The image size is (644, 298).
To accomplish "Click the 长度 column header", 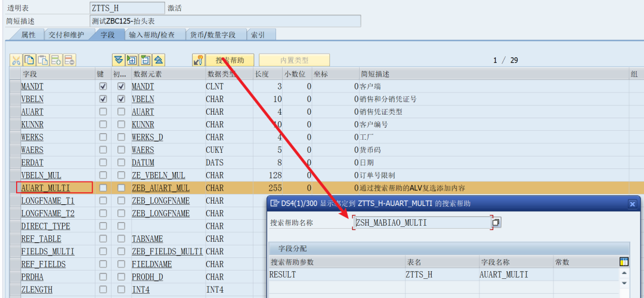I will (267, 74).
